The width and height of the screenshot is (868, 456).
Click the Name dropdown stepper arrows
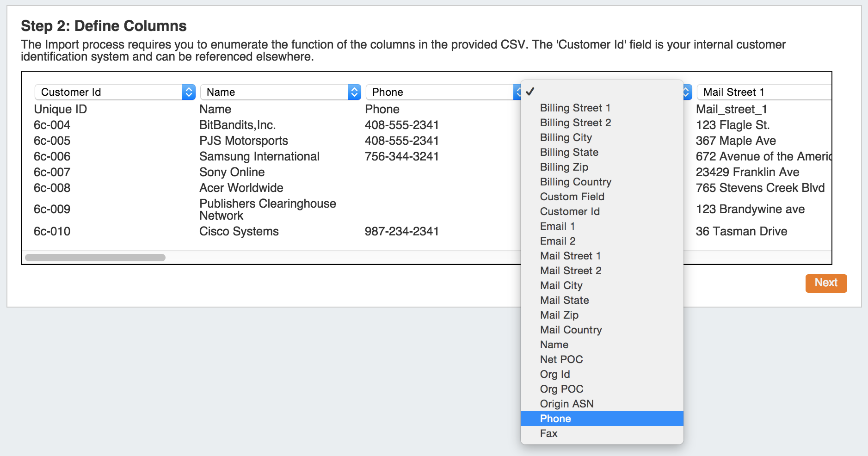(354, 92)
